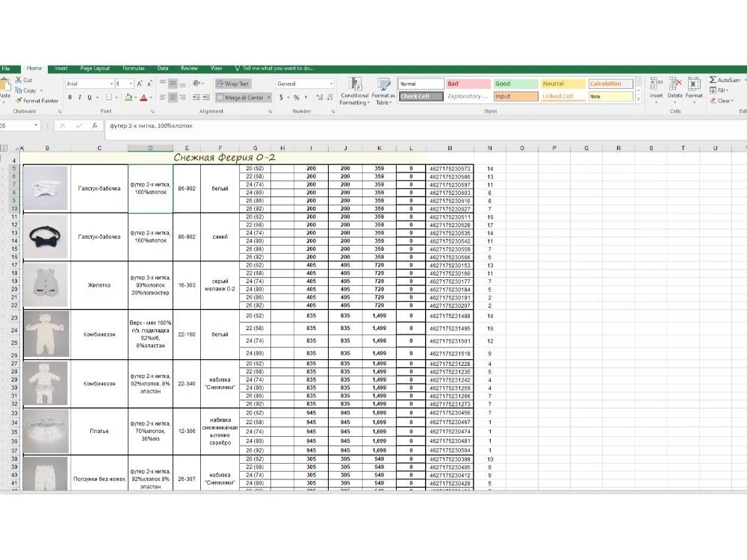Open Conditional Formatting

354,91
